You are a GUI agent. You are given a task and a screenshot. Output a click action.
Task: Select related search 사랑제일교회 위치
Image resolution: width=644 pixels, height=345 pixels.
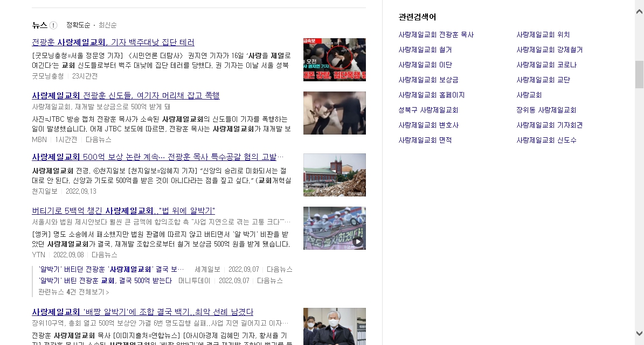coord(543,35)
